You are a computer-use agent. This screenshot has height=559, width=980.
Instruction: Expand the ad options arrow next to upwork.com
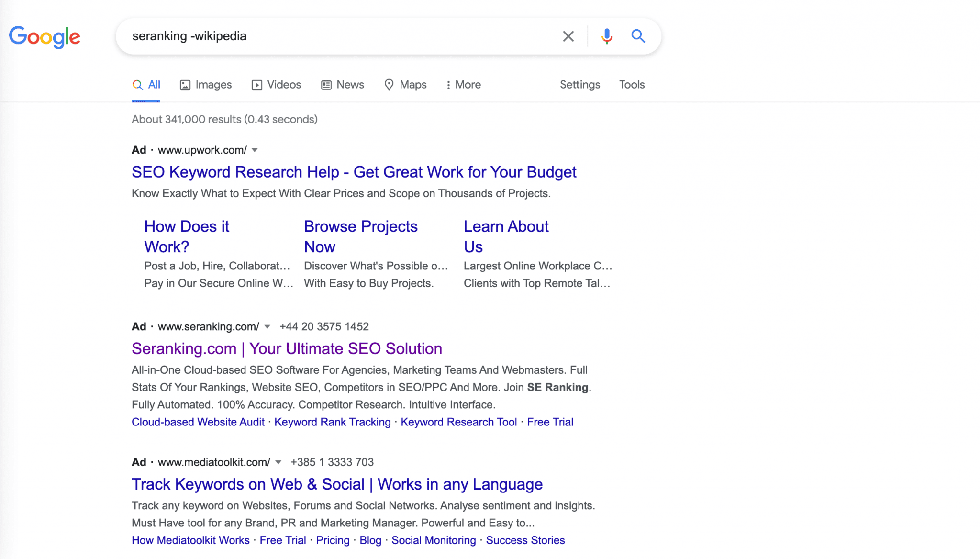pos(256,150)
